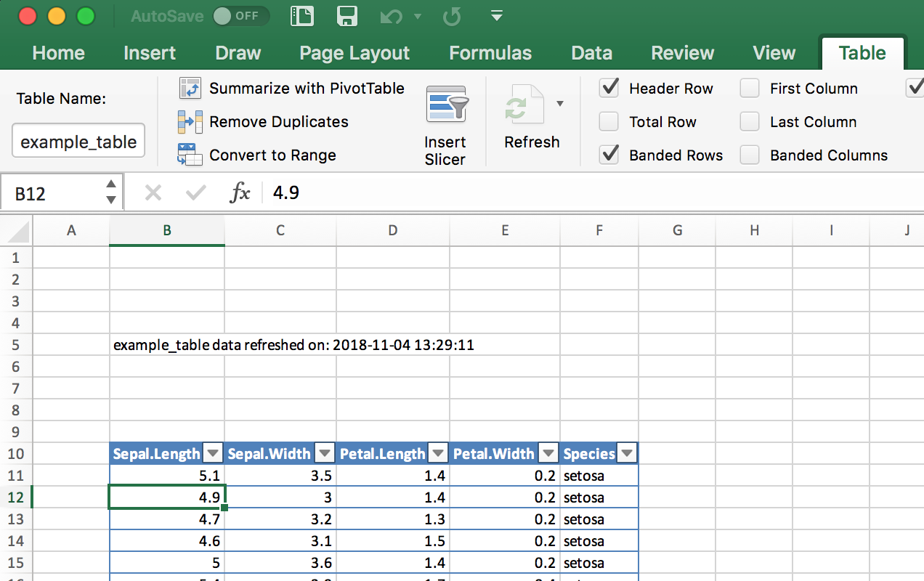
Task: Click the Name Box stepper up arrow
Action: click(110, 186)
